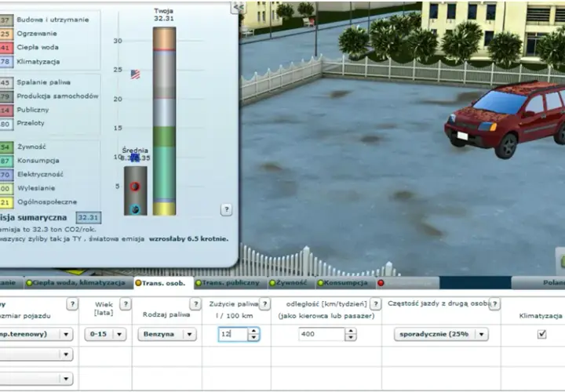Select the Trans. osob. tab
Image resolution: width=565 pixels, height=392 pixels.
click(163, 283)
